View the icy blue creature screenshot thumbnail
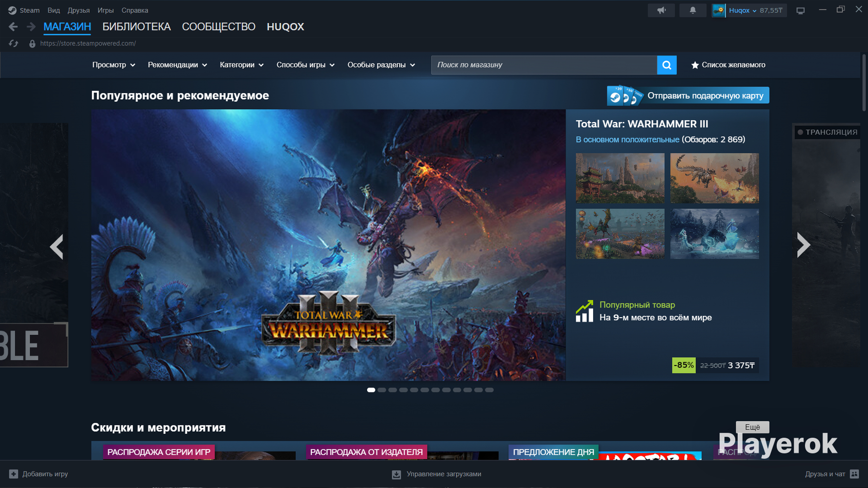Screen dimensions: 868x488 tap(715, 234)
